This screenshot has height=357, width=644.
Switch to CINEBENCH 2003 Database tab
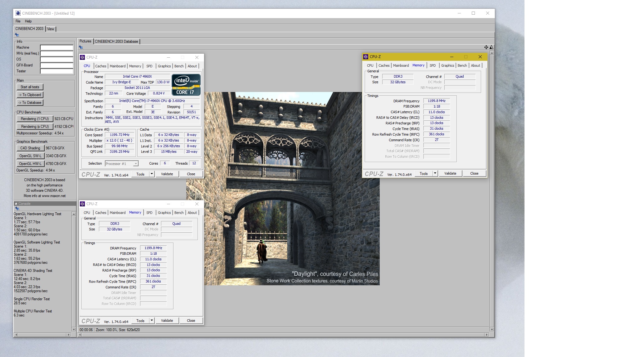point(116,41)
